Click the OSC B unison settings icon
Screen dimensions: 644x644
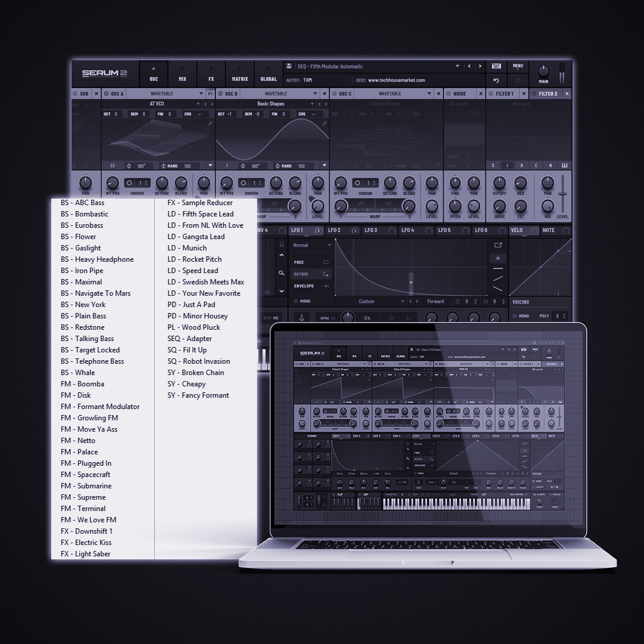point(243,183)
